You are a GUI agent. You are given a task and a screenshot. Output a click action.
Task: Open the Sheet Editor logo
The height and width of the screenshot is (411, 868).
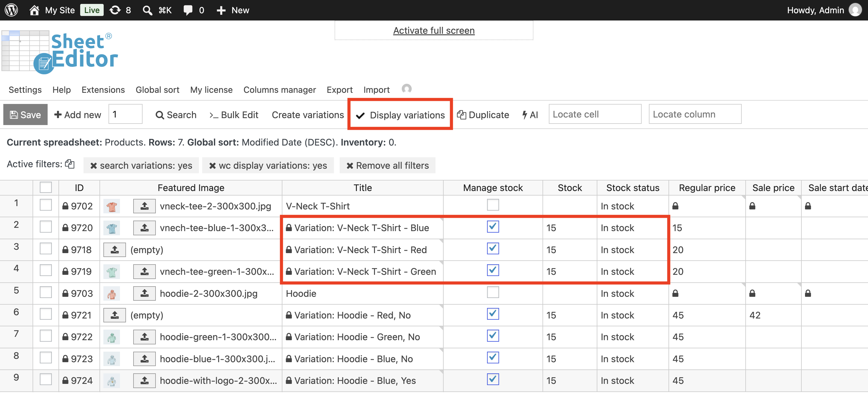(60, 52)
